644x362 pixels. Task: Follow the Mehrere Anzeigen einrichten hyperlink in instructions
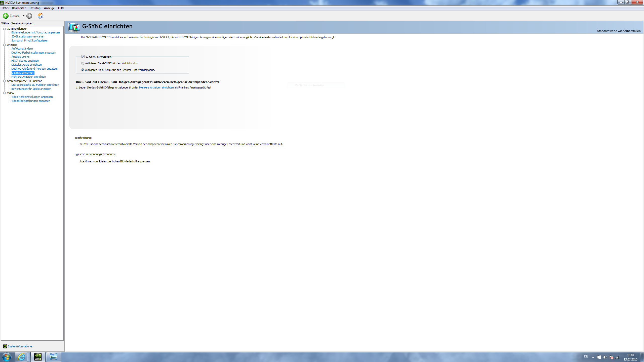pos(156,87)
